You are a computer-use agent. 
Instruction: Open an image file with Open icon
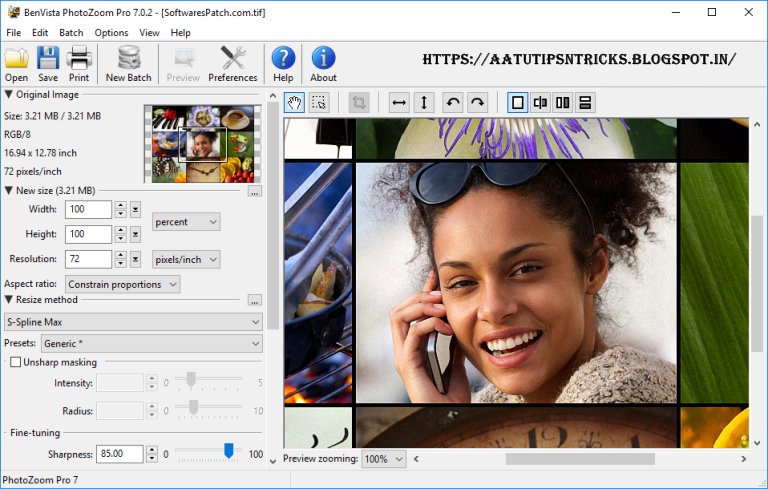16,64
